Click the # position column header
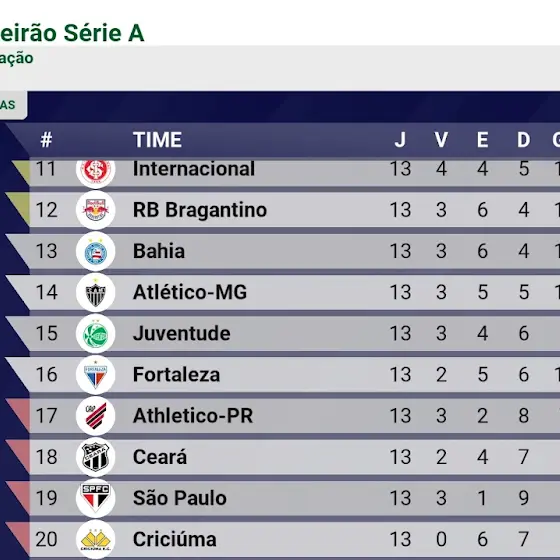Image resolution: width=560 pixels, height=560 pixels. (x=46, y=140)
